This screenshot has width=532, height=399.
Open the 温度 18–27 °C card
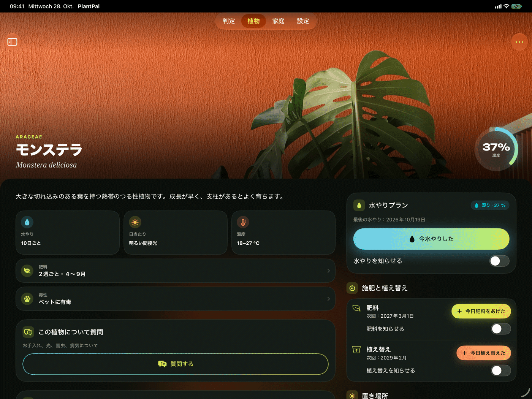point(283,233)
